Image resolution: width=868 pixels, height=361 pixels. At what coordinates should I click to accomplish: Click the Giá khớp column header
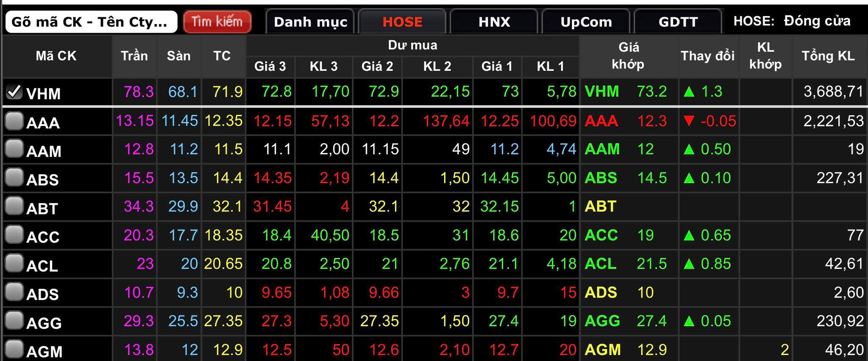coord(628,56)
